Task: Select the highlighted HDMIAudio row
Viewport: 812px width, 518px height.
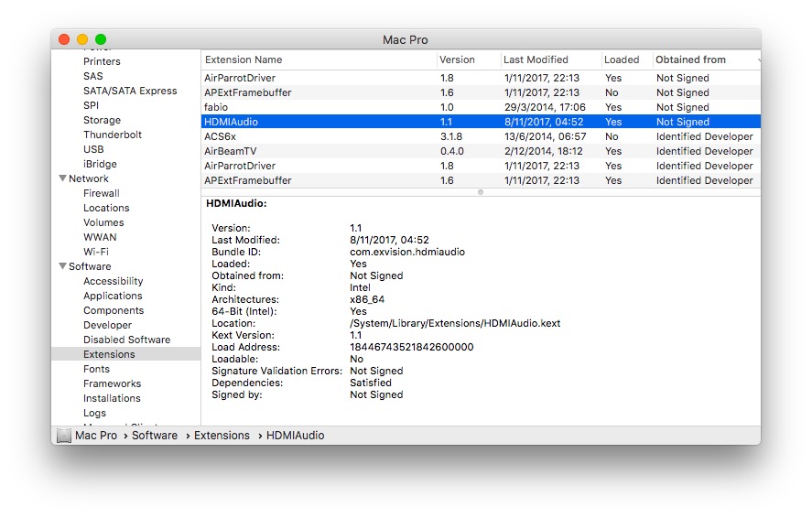Action: pyautogui.click(x=481, y=122)
